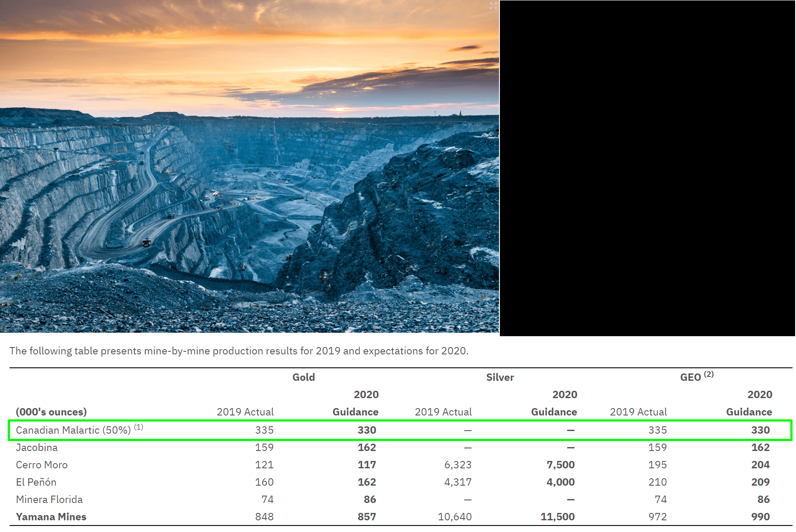This screenshot has height=532, width=796.
Task: Click Canadian Malartic gold 2019 actual value 335
Action: 264,430
